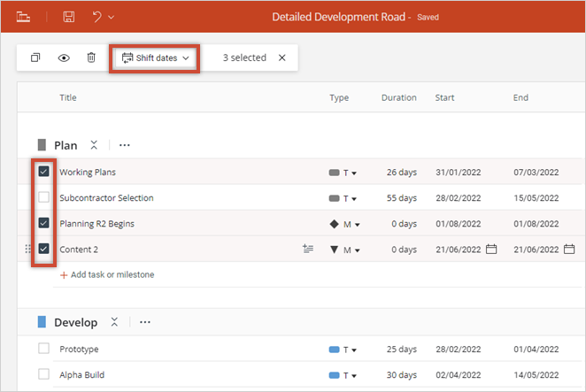
Task: Click the Detailed Development Road title
Action: [x=339, y=17]
